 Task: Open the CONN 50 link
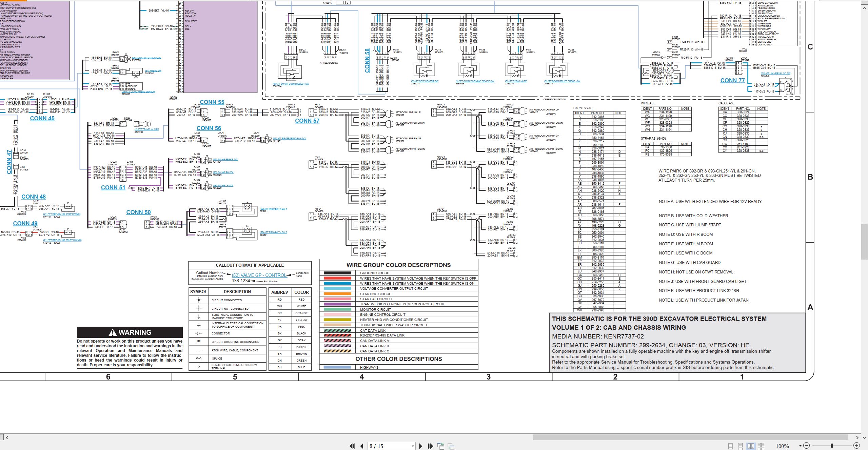(x=138, y=212)
